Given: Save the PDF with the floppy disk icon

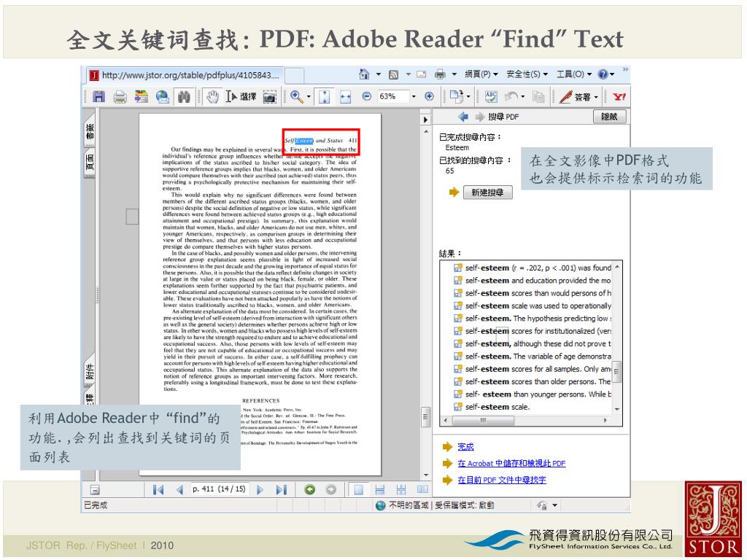Looking at the screenshot, I should click(98, 97).
